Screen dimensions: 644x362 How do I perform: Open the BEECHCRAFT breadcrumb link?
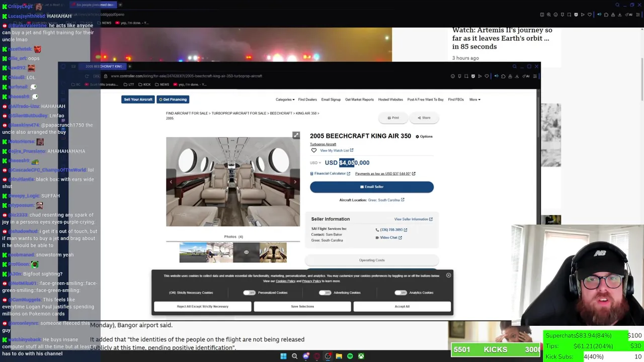(281, 114)
